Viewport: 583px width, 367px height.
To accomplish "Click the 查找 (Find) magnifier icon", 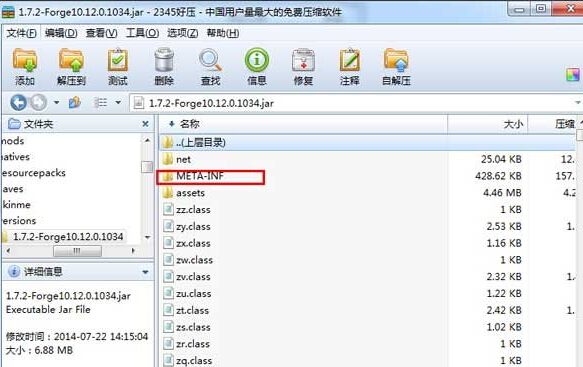I will pyautogui.click(x=210, y=60).
